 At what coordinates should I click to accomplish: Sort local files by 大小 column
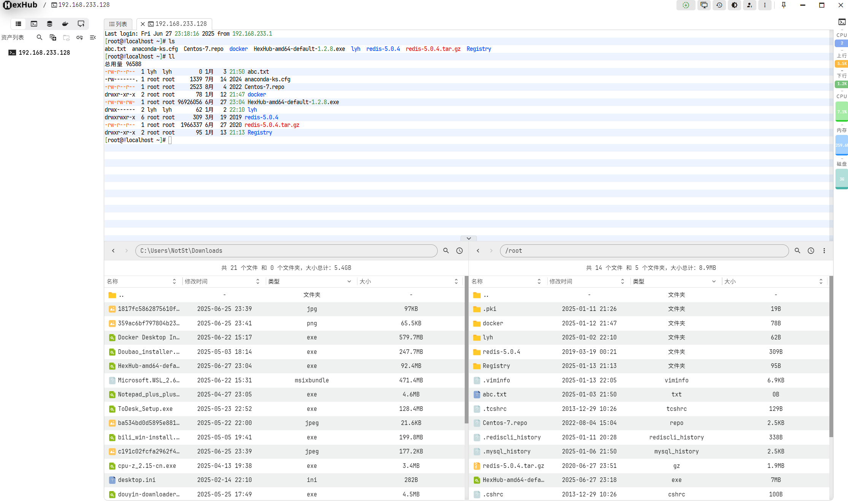point(456,281)
